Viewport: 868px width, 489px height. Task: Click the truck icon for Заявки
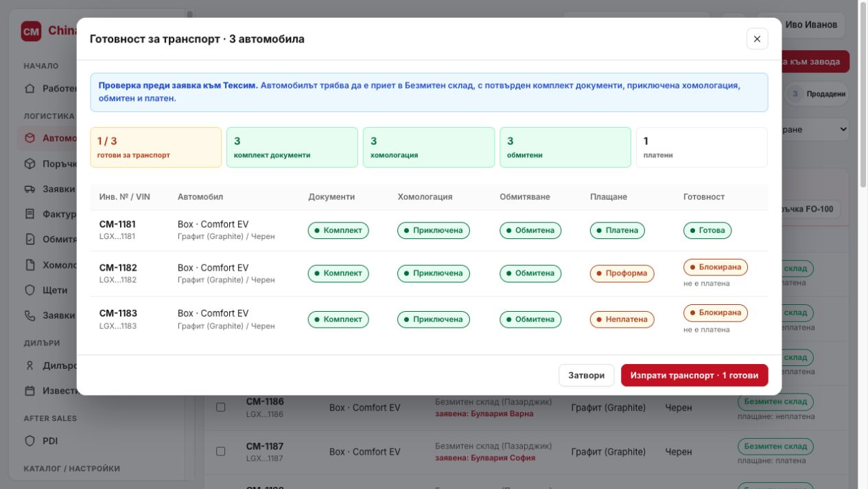point(30,189)
